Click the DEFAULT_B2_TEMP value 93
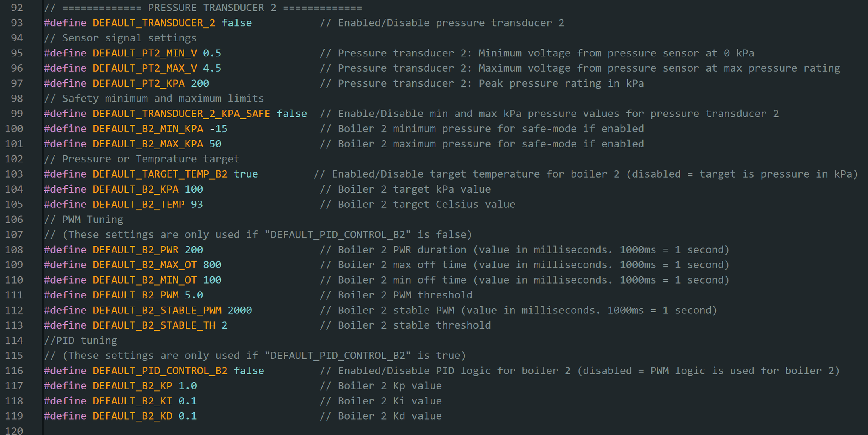 click(197, 204)
